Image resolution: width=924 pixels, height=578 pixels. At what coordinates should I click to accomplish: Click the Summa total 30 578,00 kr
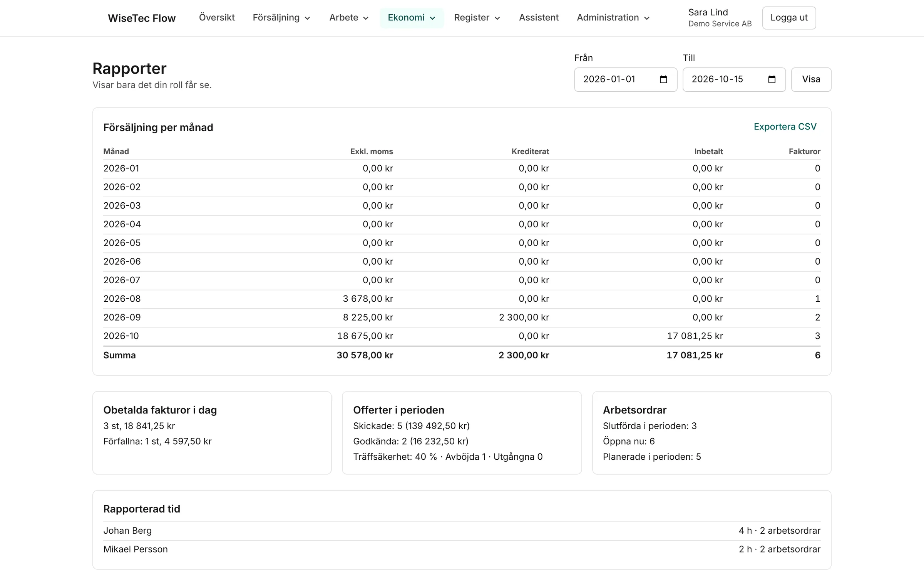click(365, 355)
